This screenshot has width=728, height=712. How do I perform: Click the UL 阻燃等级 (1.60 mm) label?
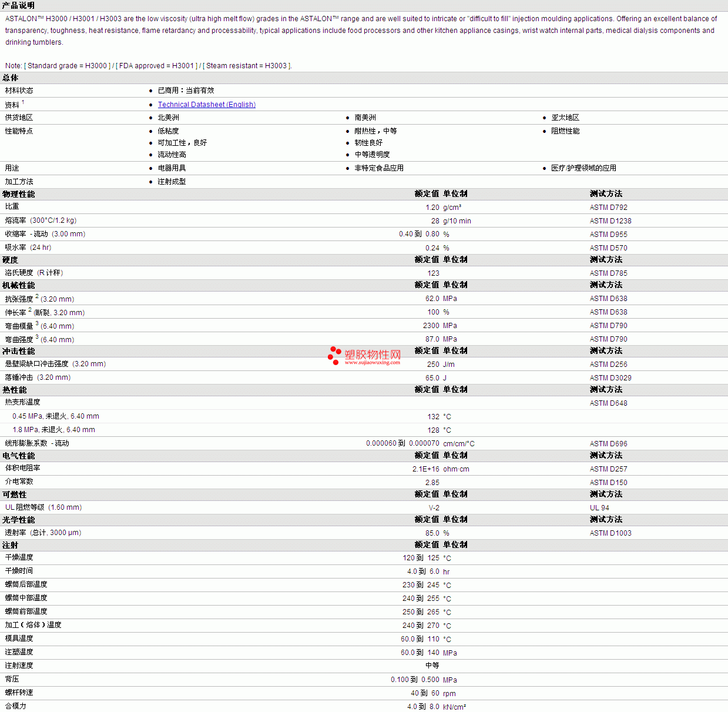(43, 507)
